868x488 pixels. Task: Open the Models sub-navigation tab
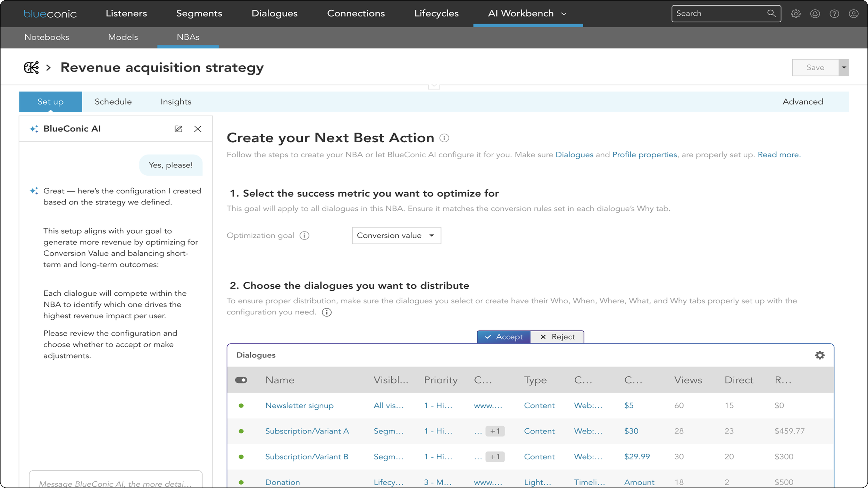point(123,37)
